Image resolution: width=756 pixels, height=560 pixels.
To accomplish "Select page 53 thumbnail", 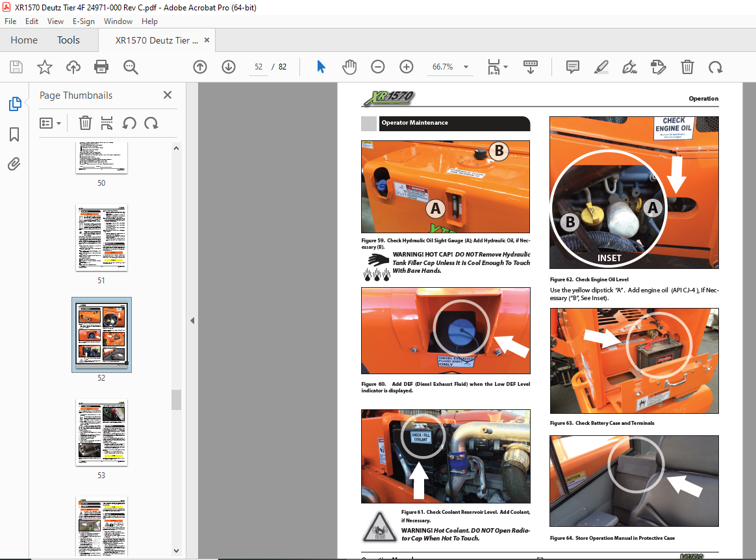I will tap(101, 433).
